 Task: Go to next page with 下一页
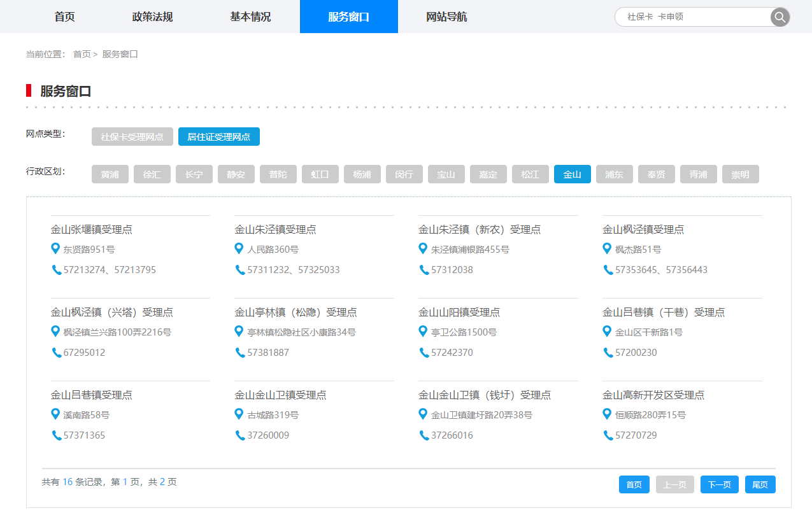[720, 484]
